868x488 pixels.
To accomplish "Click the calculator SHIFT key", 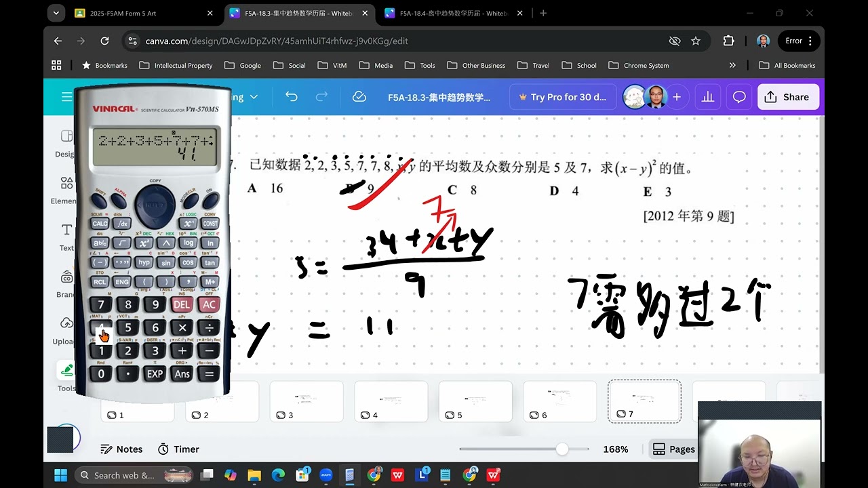I will click(x=100, y=201).
